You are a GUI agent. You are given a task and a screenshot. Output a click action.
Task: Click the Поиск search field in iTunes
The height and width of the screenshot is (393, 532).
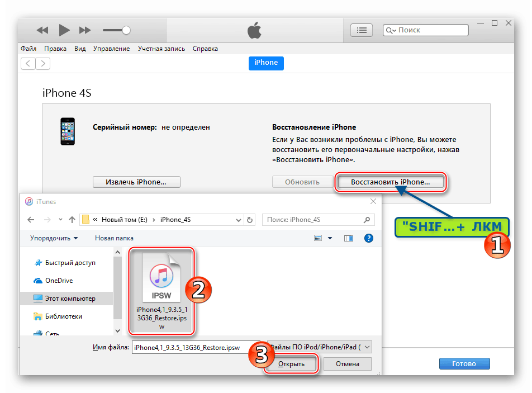[426, 30]
